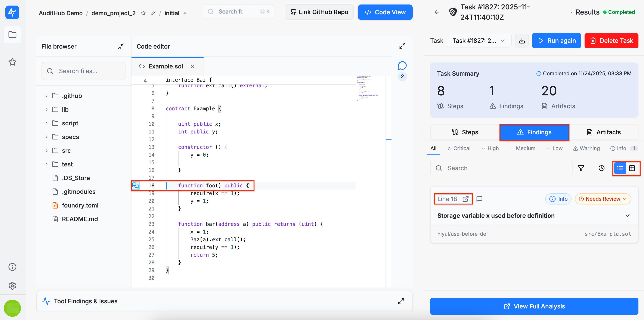This screenshot has width=644, height=320.
Task: Click the View Full Analysis button
Action: [534, 306]
